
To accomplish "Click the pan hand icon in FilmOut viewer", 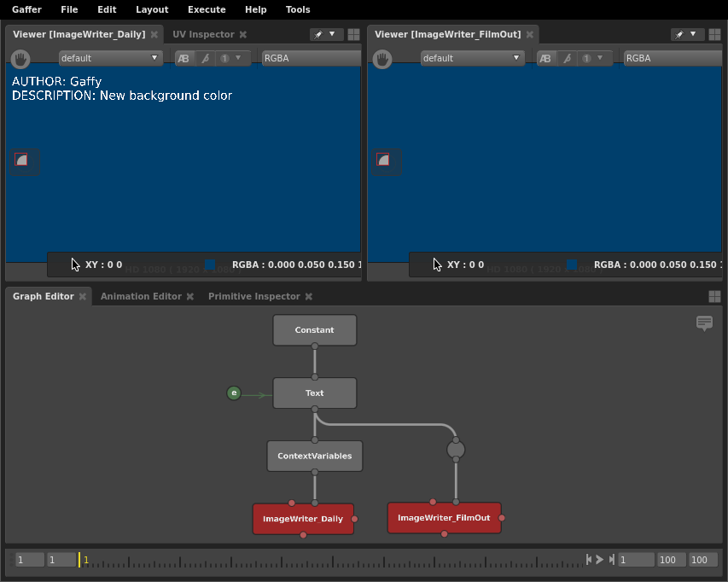I will pos(382,59).
